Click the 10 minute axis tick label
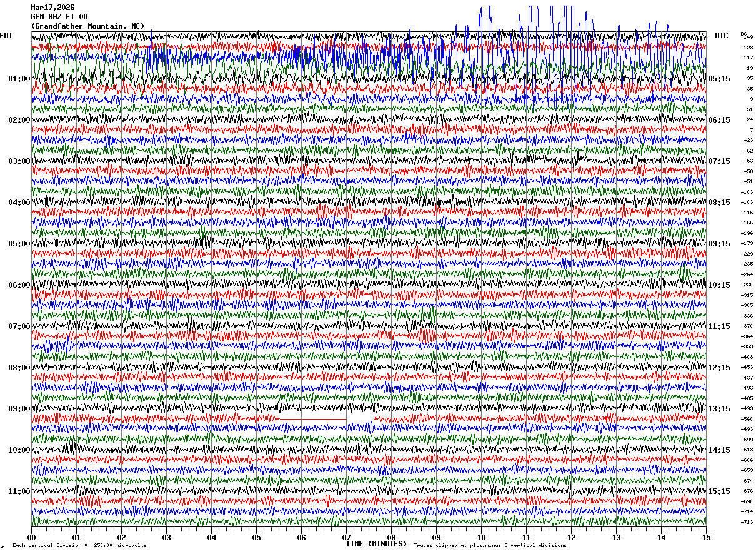Viewport: 756px width, 554px height. (481, 537)
